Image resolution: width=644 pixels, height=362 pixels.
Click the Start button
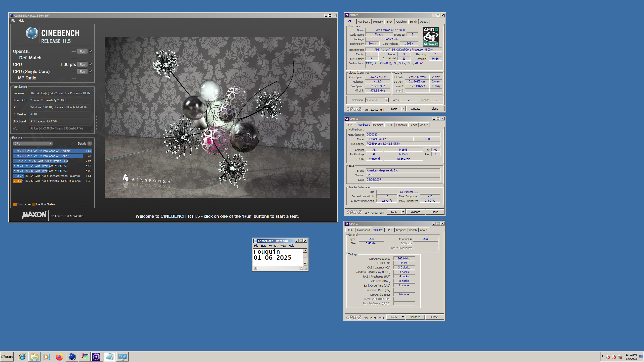click(7, 356)
